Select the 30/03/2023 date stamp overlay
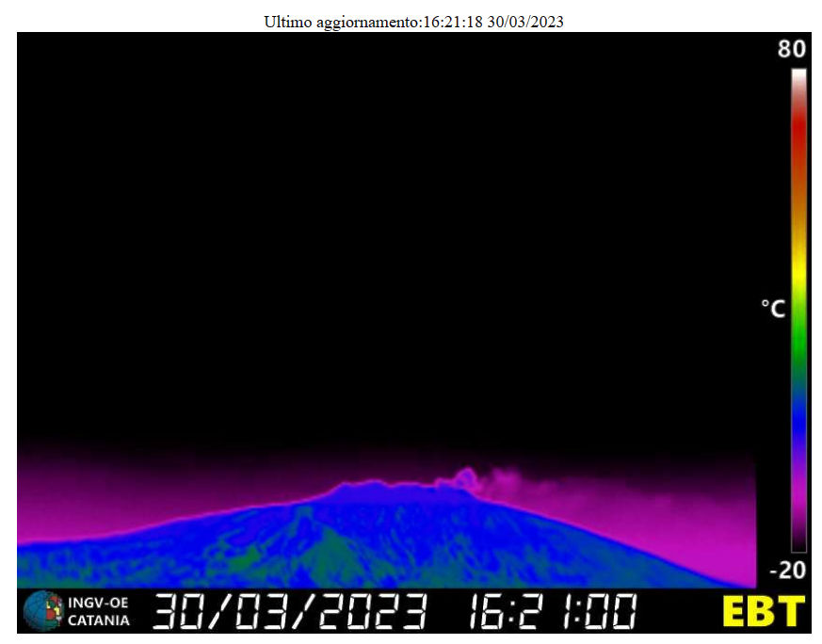Viewport: 822px width, 644px height. (290, 610)
